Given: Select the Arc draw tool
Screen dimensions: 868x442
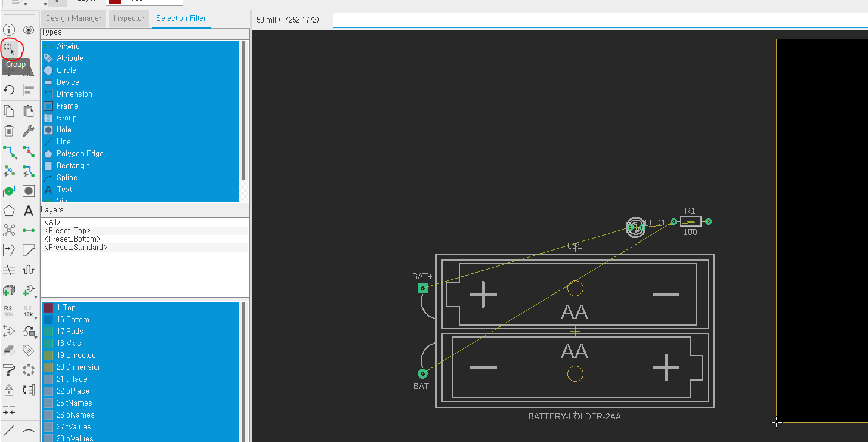Looking at the screenshot, I should point(29,431).
